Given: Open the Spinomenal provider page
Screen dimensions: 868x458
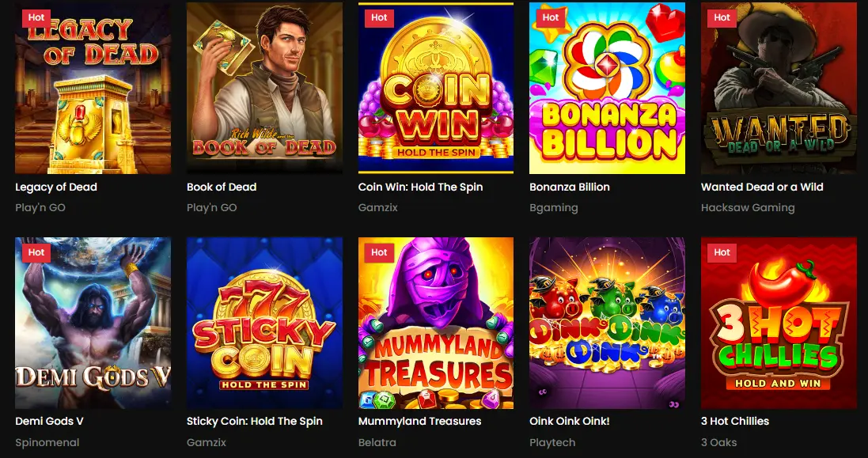Looking at the screenshot, I should pyautogui.click(x=47, y=442).
